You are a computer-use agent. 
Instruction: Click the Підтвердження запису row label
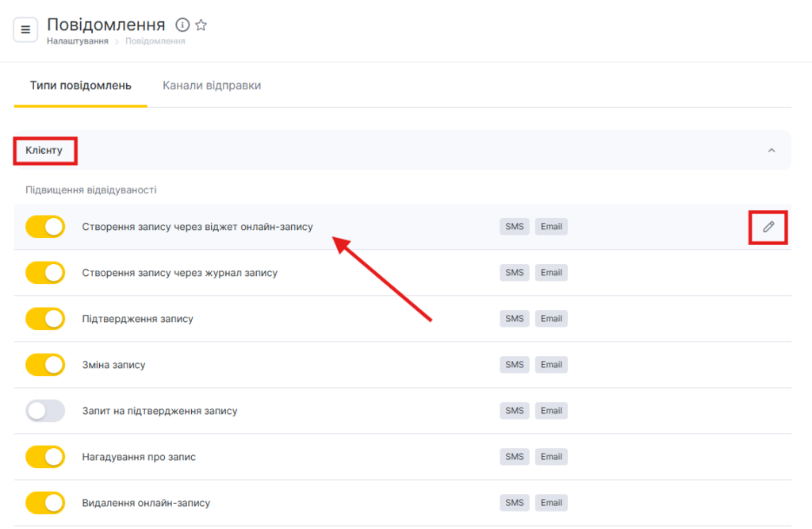[137, 319]
